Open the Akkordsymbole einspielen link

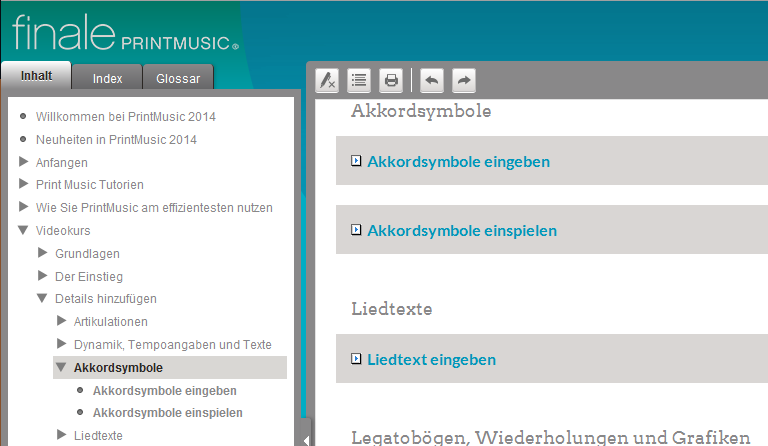coord(461,231)
